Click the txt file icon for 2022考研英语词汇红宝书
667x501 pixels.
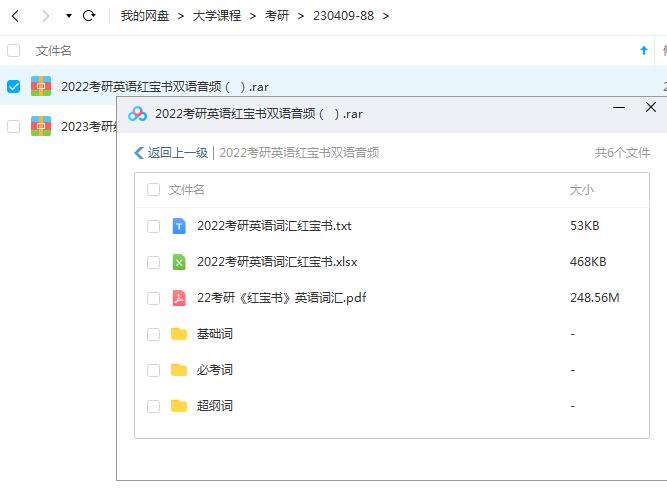(179, 226)
